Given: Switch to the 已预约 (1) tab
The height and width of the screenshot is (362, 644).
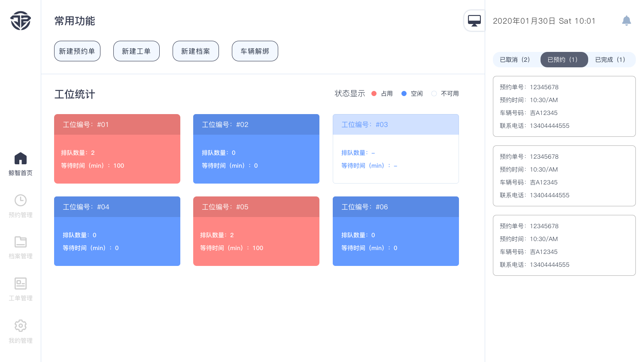Looking at the screenshot, I should (x=563, y=60).
